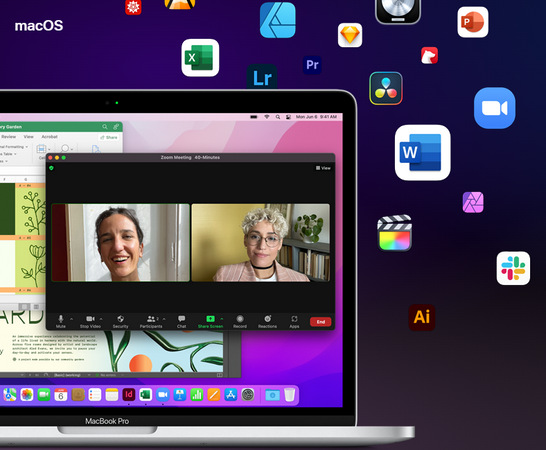This screenshot has width=546, height=450.
Task: Start recording with the Record button
Action: pyautogui.click(x=240, y=321)
